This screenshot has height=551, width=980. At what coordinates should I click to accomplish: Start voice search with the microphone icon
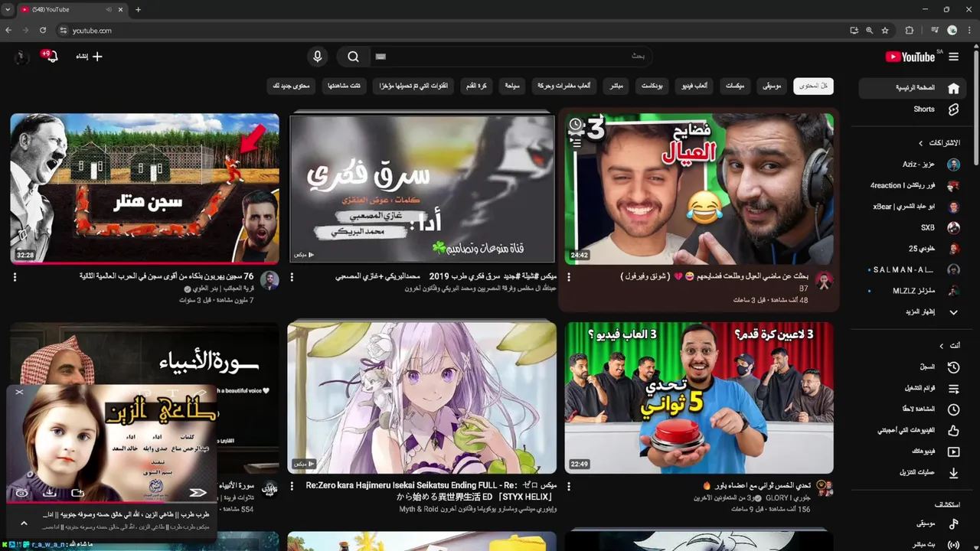317,57
